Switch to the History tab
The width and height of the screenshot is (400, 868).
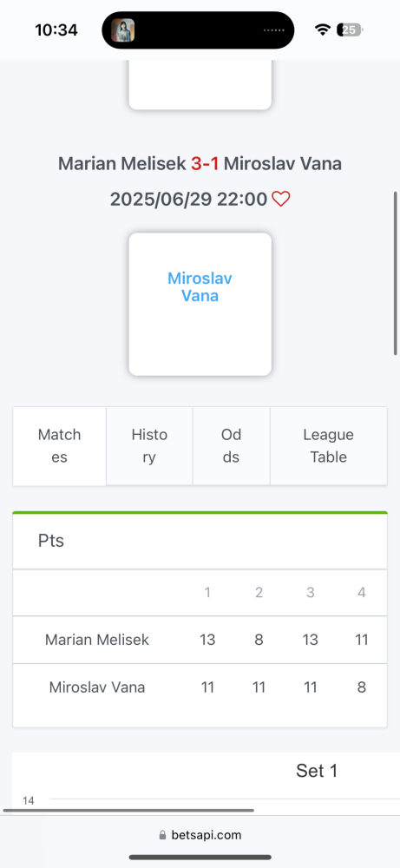tap(149, 446)
